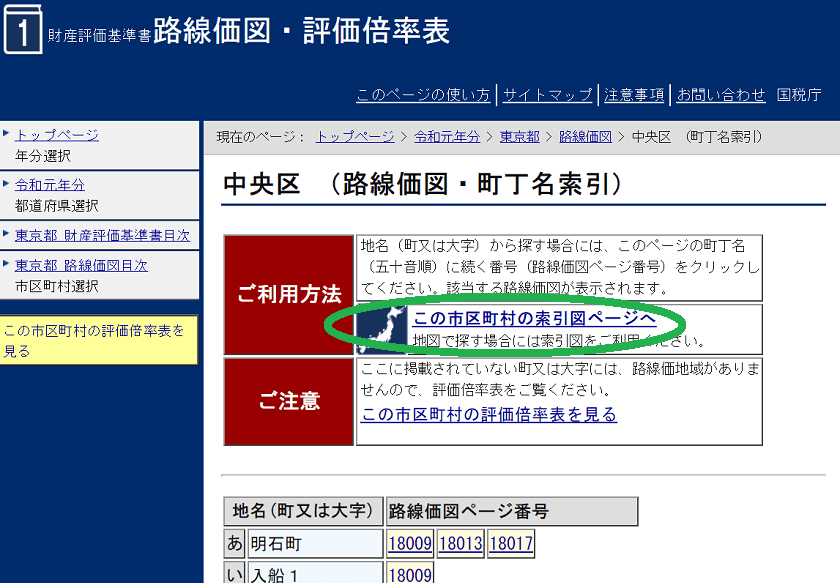The height and width of the screenshot is (583, 840).
Task: Open 東京都 路線価図目次 sidebar link
Action: (81, 265)
